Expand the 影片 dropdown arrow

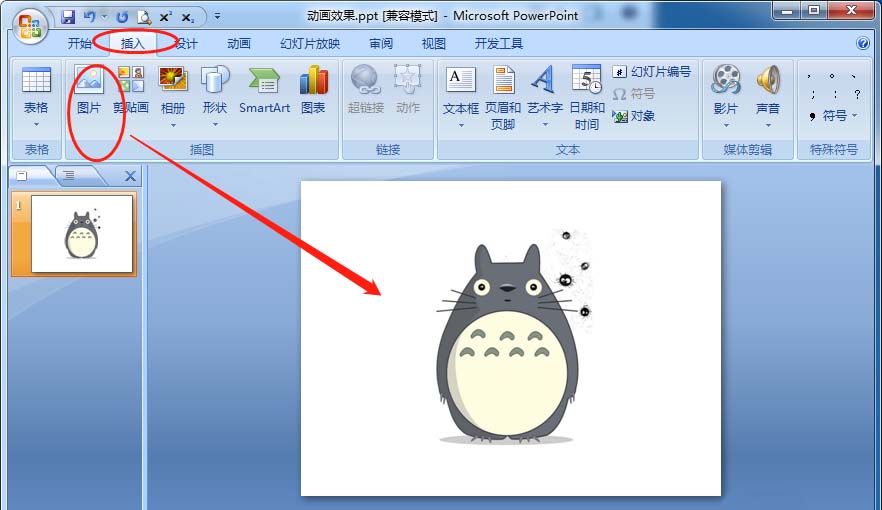[x=726, y=125]
